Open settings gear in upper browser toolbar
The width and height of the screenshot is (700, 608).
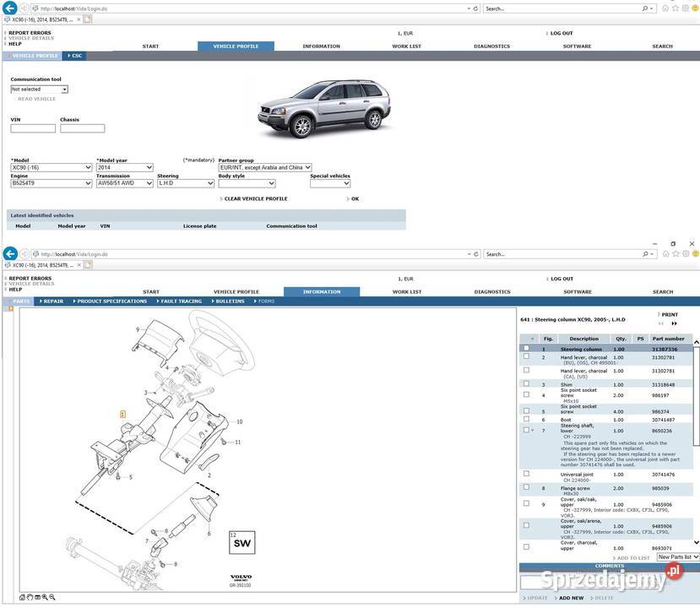[x=686, y=8]
